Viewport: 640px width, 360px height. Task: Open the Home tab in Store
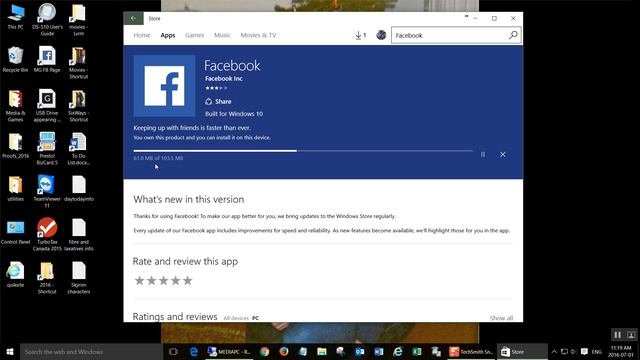(x=142, y=35)
